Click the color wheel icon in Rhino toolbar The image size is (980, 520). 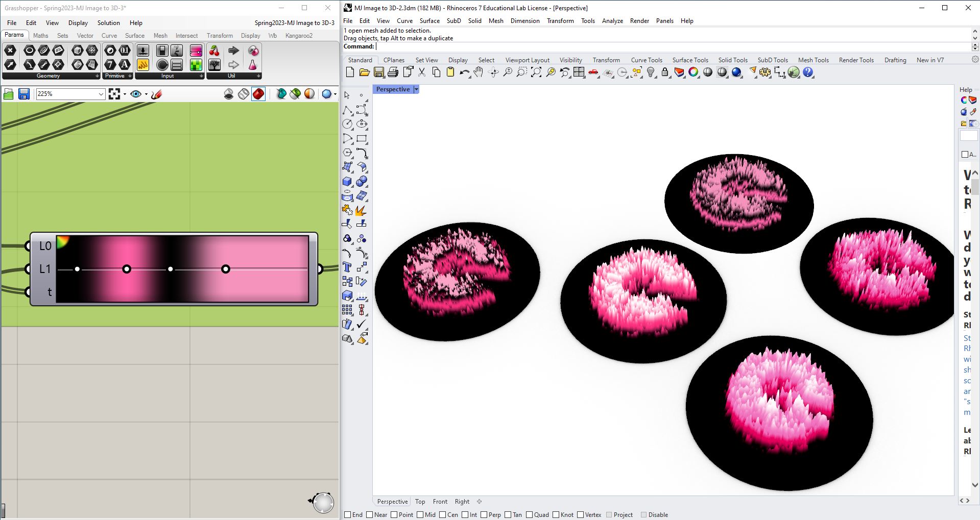point(694,72)
